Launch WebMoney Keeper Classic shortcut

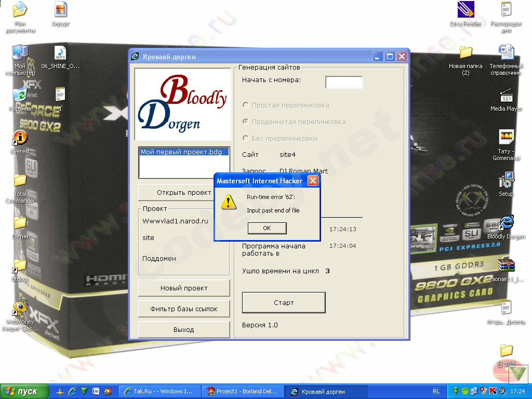[20, 315]
